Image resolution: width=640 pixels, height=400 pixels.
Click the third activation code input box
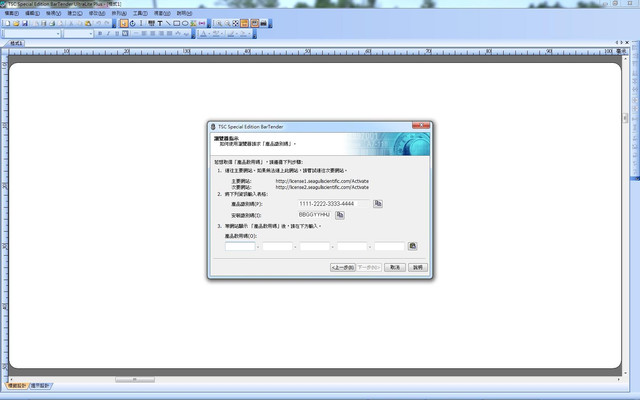[315, 246]
